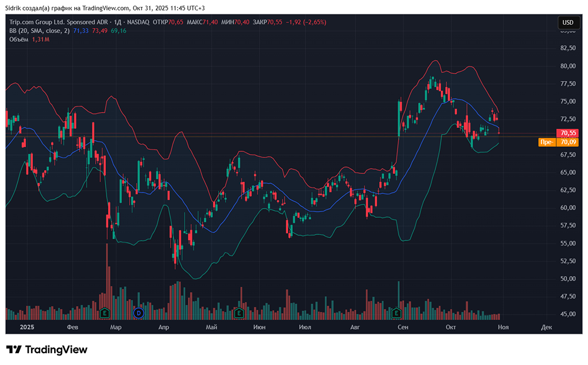
Task: Click the TradingView logo
Action: (x=47, y=350)
